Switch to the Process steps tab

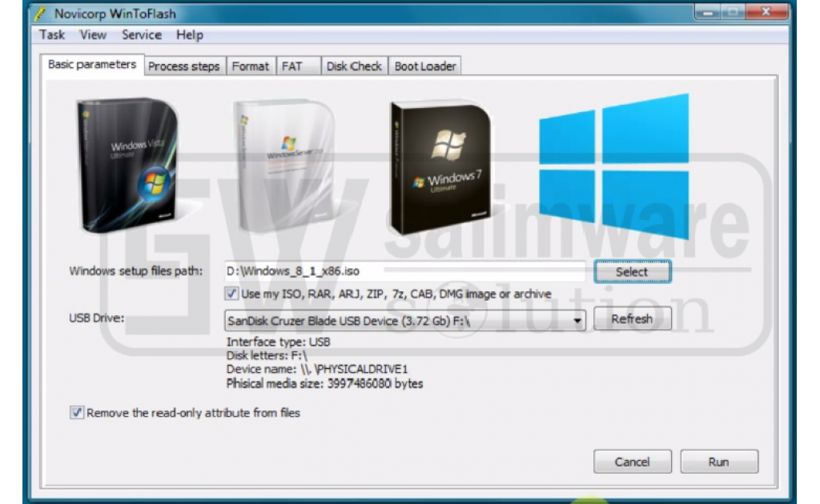pyautogui.click(x=183, y=66)
